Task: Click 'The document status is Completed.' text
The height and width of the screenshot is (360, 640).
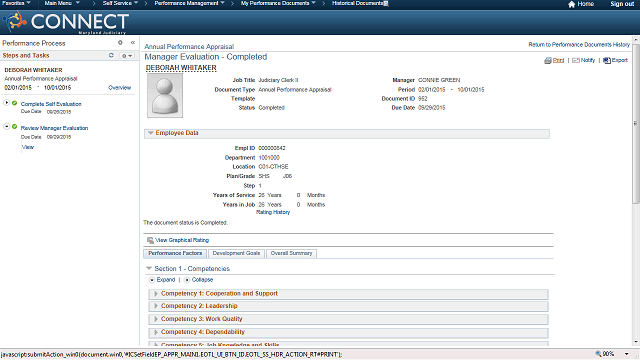Action: click(185, 223)
